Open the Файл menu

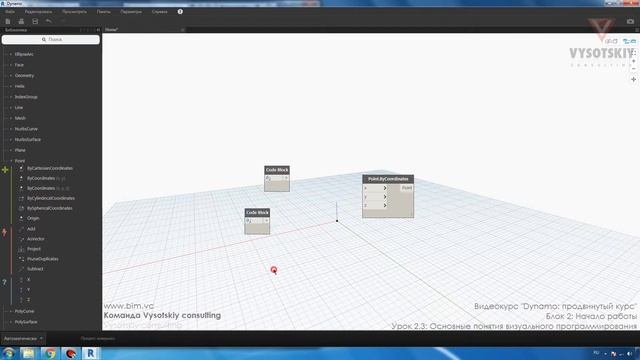pos(10,12)
